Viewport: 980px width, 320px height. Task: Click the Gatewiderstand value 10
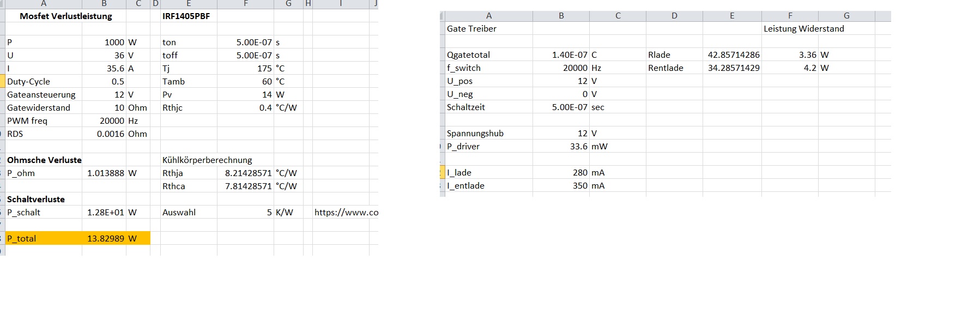(x=104, y=107)
